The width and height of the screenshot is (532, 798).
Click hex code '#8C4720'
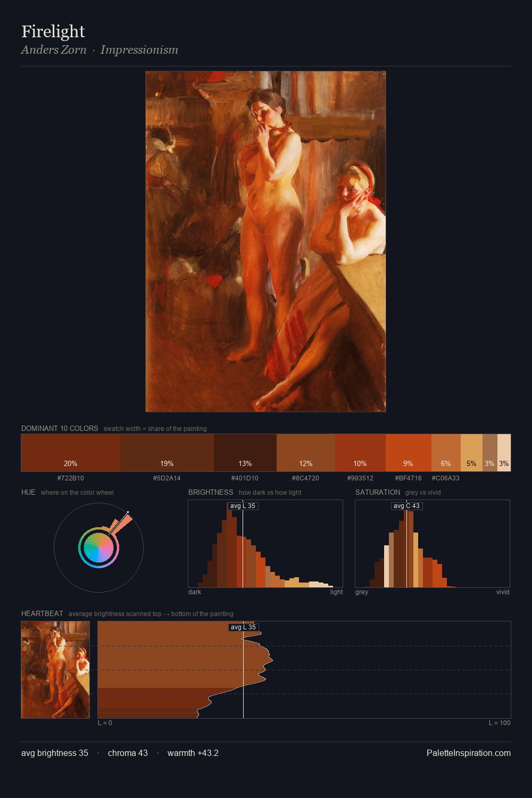(x=305, y=478)
